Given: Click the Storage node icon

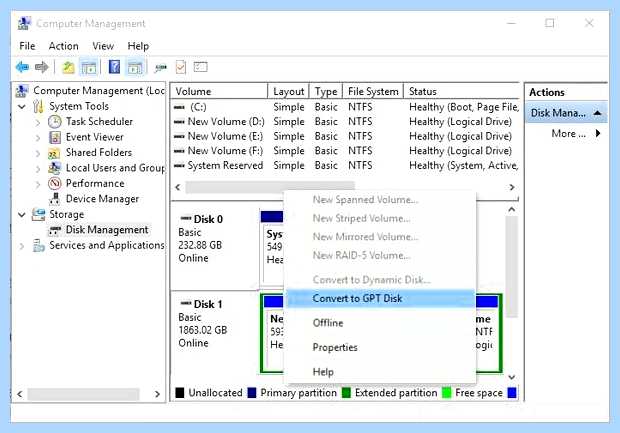Looking at the screenshot, I should (38, 214).
